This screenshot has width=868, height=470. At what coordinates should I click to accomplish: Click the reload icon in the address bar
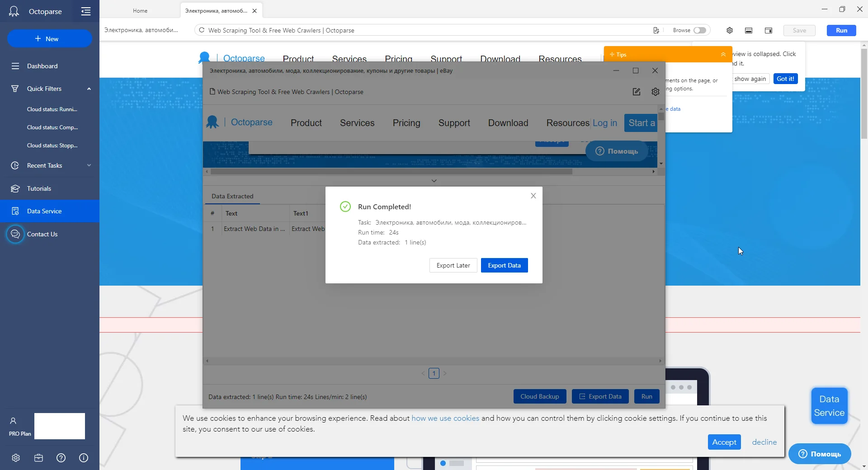(x=202, y=30)
